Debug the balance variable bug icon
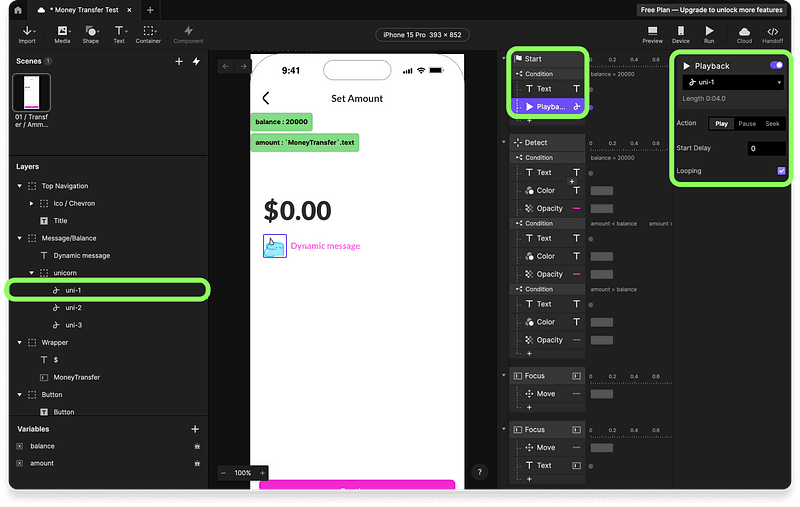The image size is (800, 507). tap(197, 446)
